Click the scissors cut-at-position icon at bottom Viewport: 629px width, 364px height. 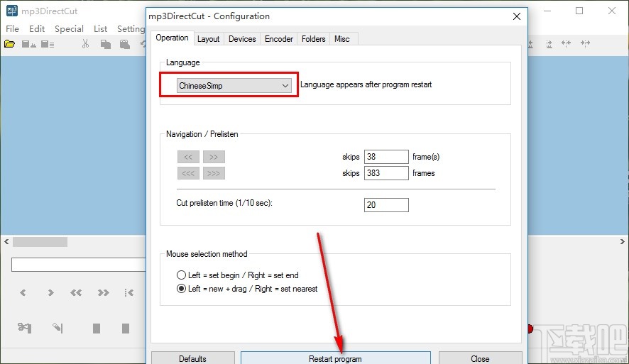(24, 328)
